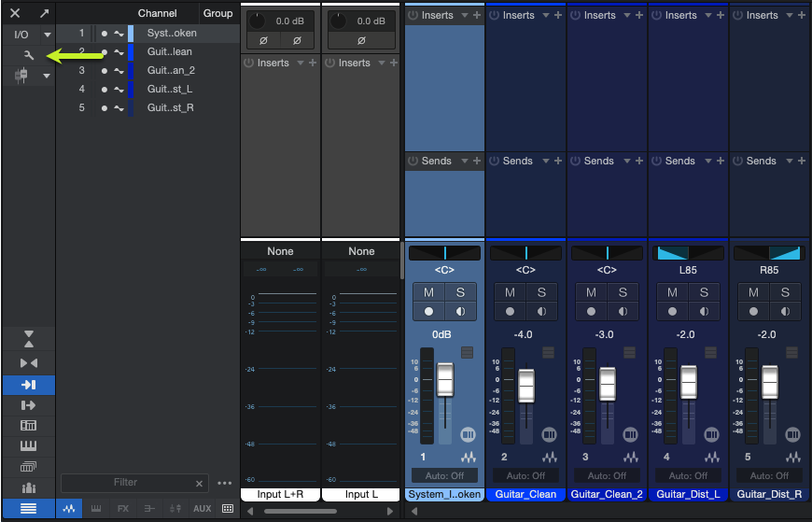Click waveform icon for Guit..st_R row
The height and width of the screenshot is (522, 812).
[x=119, y=107]
